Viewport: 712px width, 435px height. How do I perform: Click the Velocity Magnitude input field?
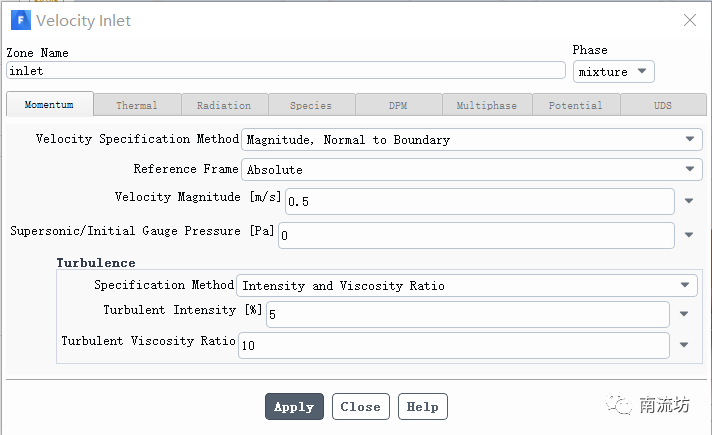(x=480, y=202)
